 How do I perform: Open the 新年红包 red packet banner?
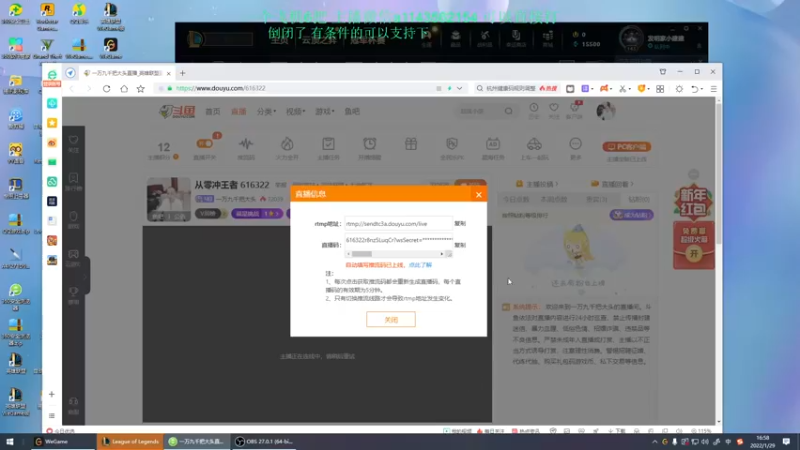tap(693, 228)
